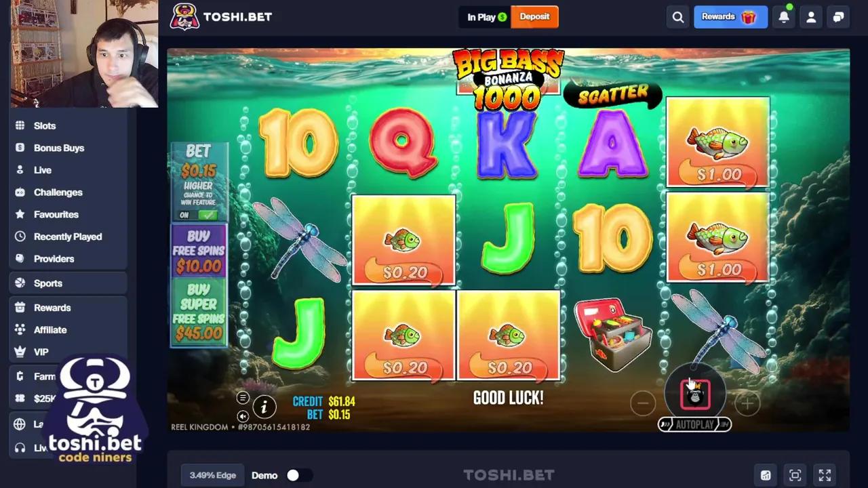
Task: Switch to theater view icon
Action: pos(795,475)
